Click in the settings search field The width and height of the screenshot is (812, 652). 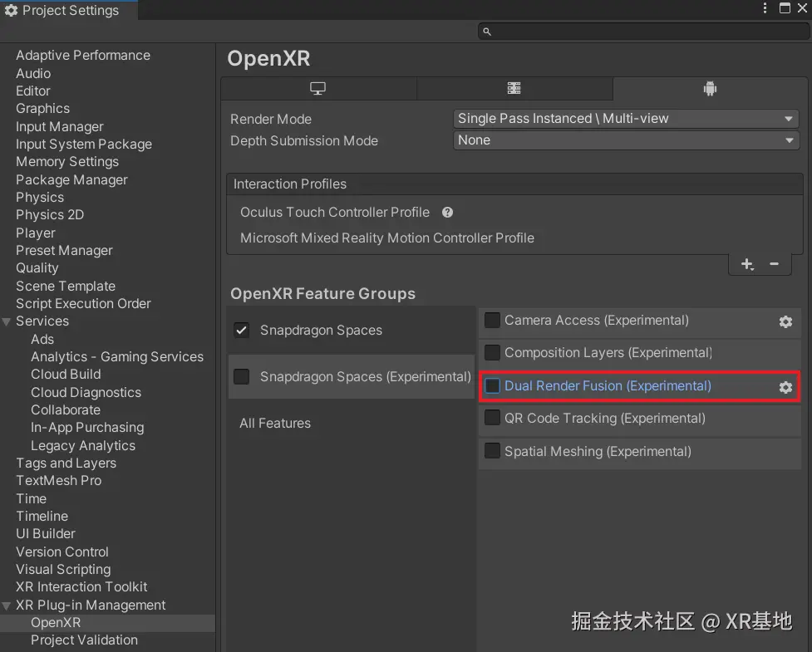point(643,32)
